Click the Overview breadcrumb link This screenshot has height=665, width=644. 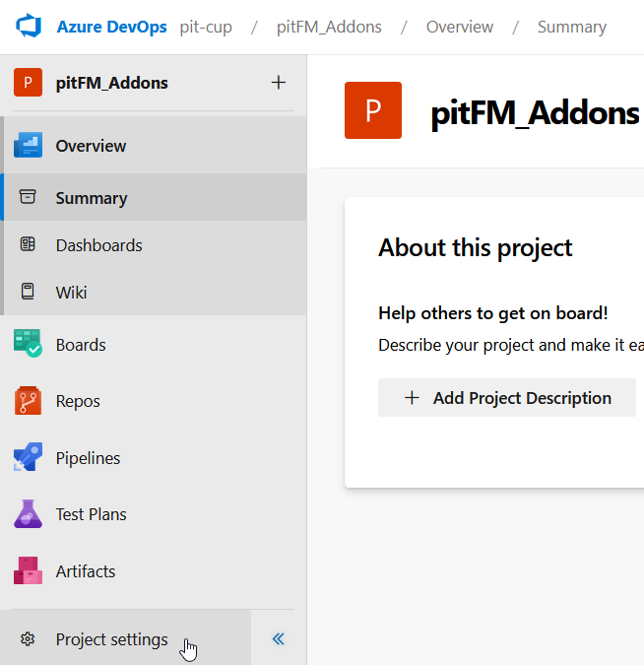tap(460, 27)
